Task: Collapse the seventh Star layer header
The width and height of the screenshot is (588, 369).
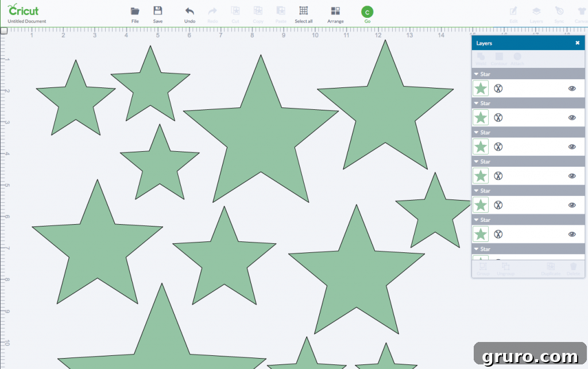Action: [476, 249]
